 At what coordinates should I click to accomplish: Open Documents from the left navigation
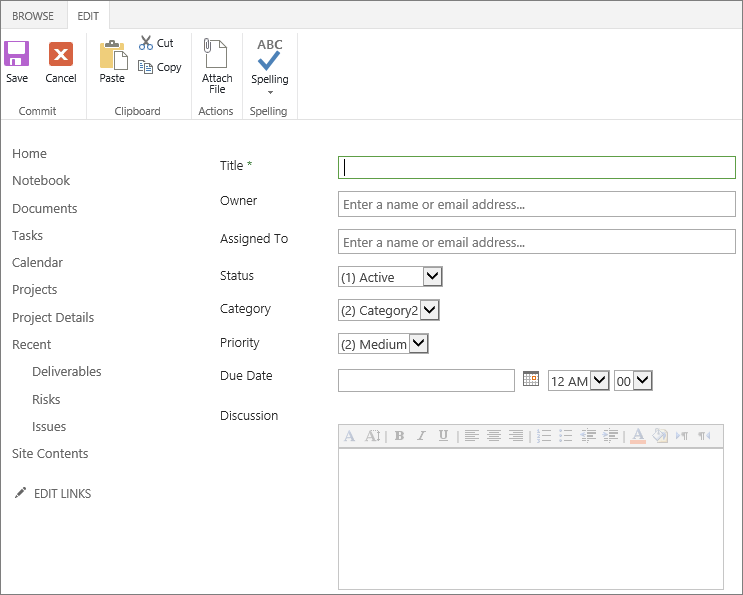45,208
